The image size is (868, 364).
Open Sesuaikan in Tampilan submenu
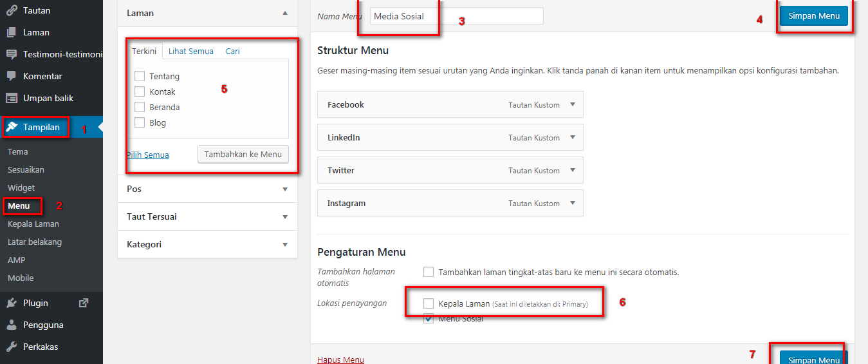pyautogui.click(x=26, y=170)
